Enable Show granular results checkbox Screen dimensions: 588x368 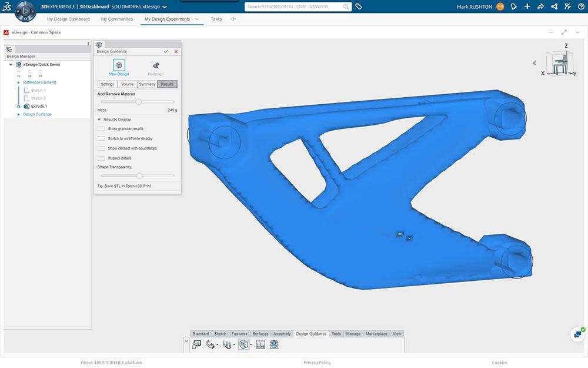[x=102, y=128]
